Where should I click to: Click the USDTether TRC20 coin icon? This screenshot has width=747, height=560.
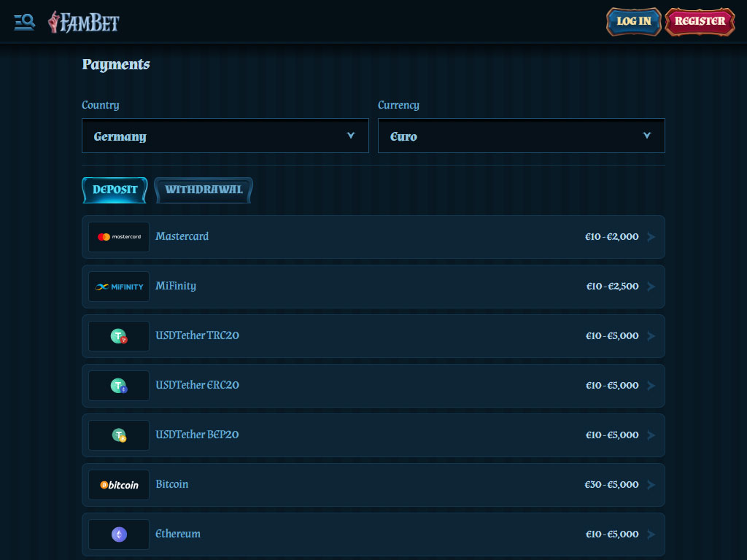(119, 336)
